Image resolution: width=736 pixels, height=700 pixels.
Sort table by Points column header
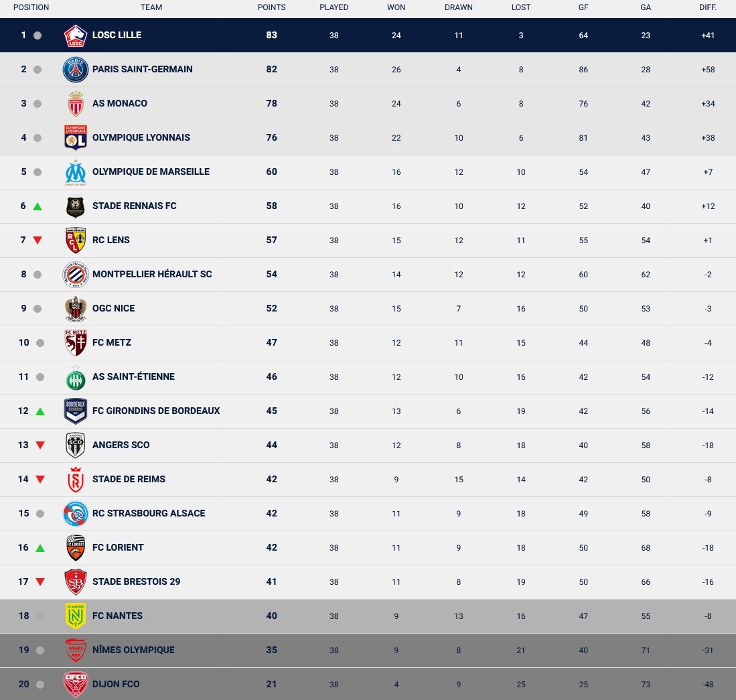click(271, 7)
